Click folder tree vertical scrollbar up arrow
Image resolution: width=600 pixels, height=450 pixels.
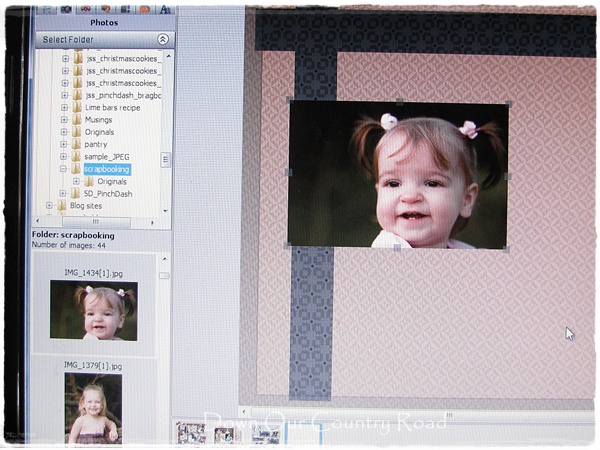coord(168,56)
